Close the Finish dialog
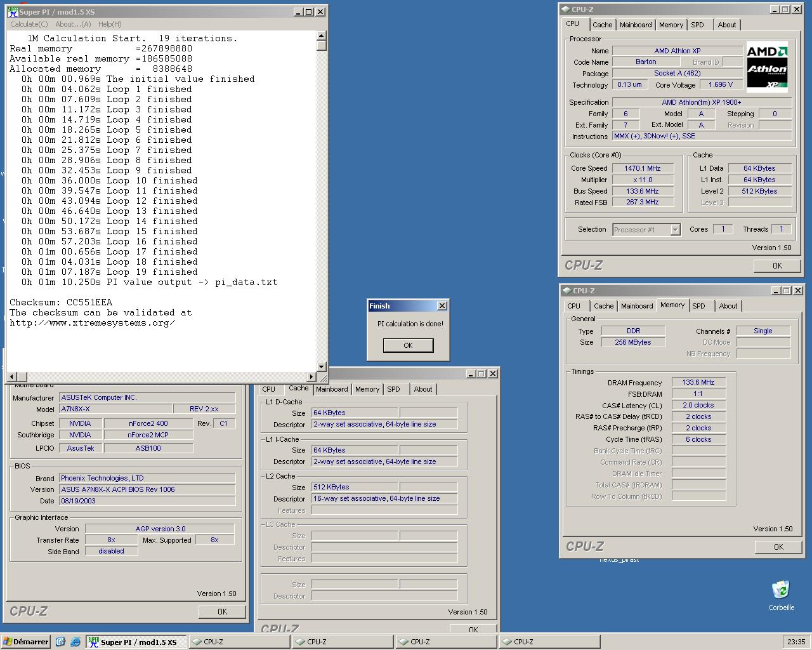This screenshot has width=812, height=650. 442,306
